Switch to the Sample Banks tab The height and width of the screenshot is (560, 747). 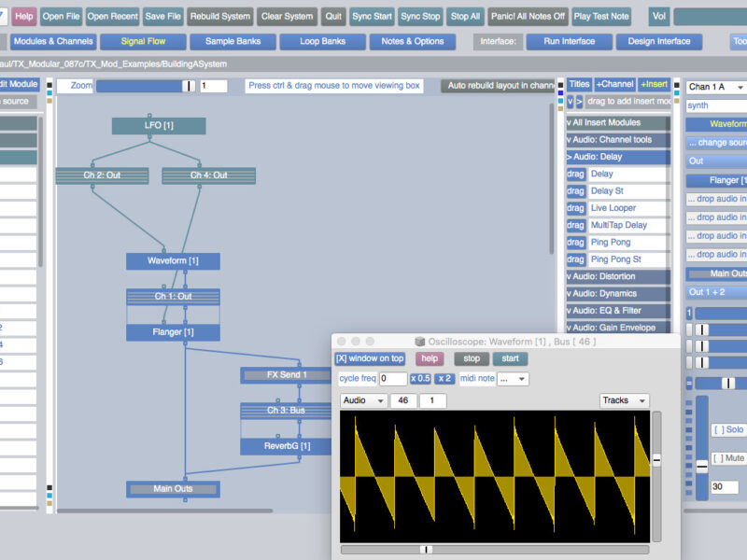click(233, 41)
